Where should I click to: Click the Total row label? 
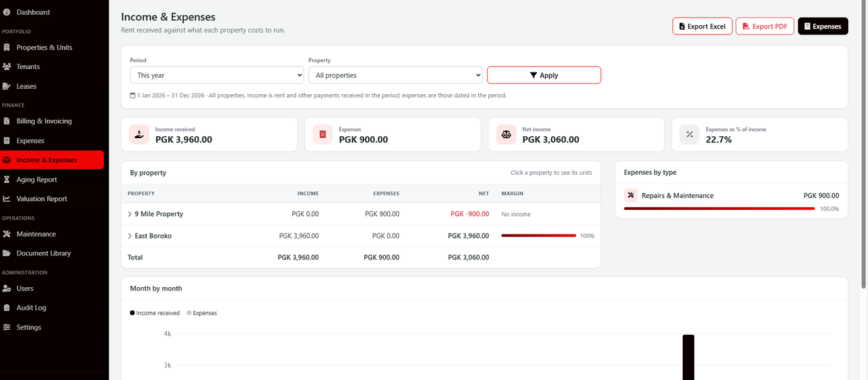point(135,257)
